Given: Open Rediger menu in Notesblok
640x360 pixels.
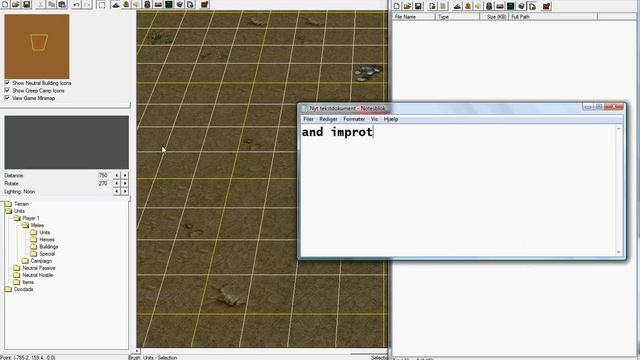Looking at the screenshot, I should 328,119.
